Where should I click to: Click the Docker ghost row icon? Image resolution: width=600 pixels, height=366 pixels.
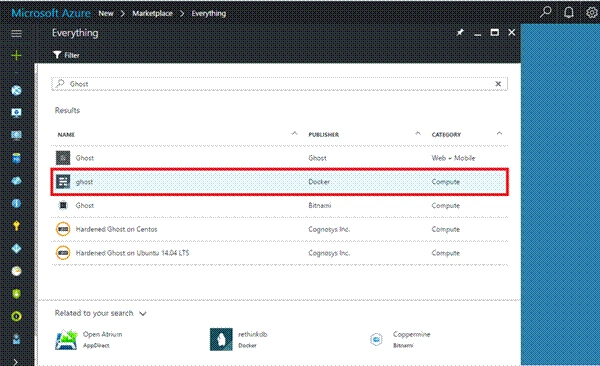pos(63,181)
